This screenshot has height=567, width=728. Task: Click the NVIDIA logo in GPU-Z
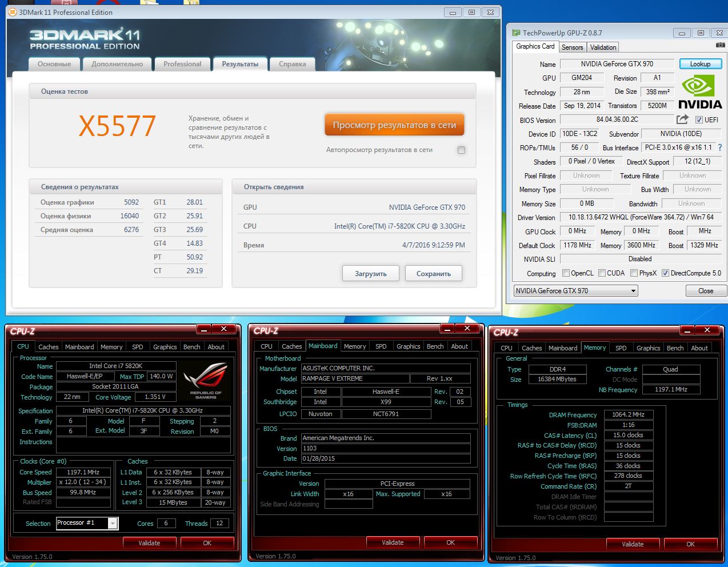pos(699,93)
